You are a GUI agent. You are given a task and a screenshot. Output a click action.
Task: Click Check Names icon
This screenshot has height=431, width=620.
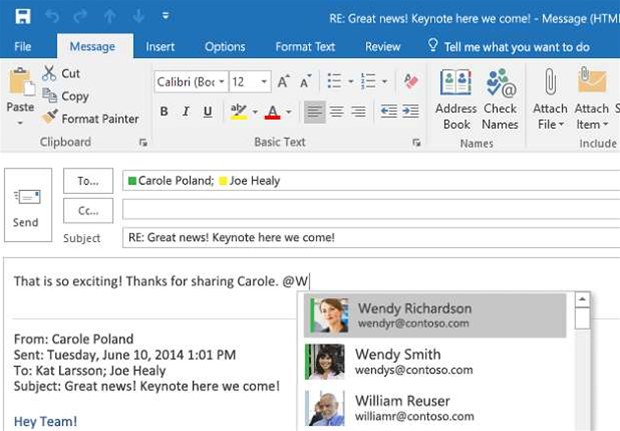pyautogui.click(x=500, y=99)
